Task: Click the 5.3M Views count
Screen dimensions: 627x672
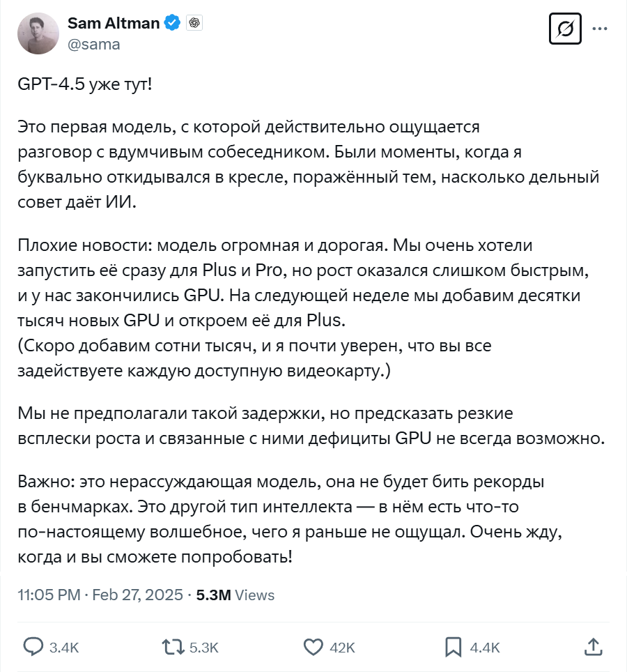Action: pos(235,595)
